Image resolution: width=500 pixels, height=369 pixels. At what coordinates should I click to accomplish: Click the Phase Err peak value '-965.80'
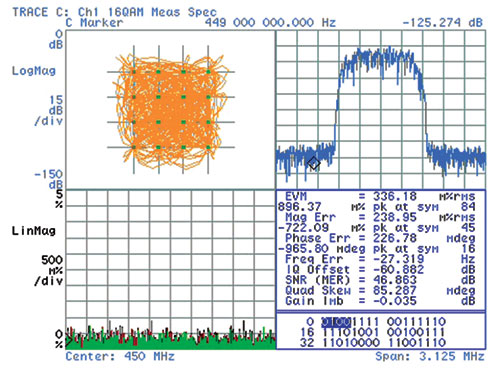coord(303,249)
